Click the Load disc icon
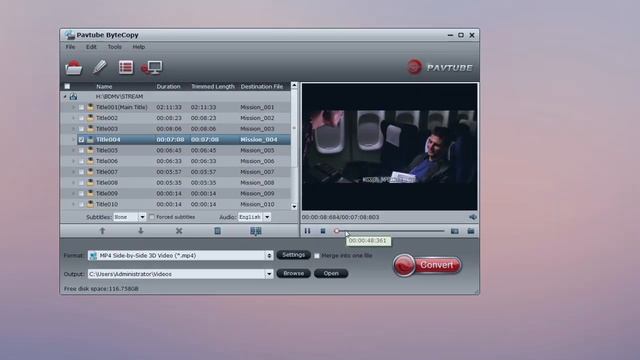Viewport: 640px width, 360px height. click(73, 68)
